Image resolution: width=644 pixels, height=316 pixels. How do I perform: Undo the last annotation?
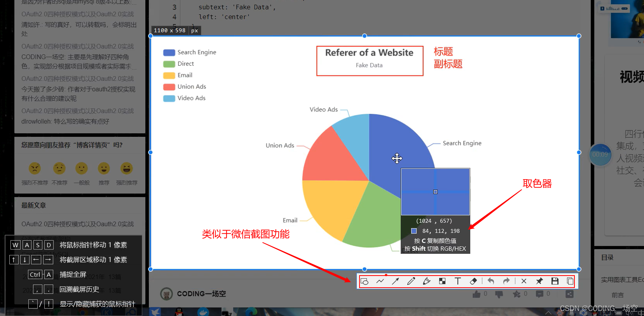point(491,281)
